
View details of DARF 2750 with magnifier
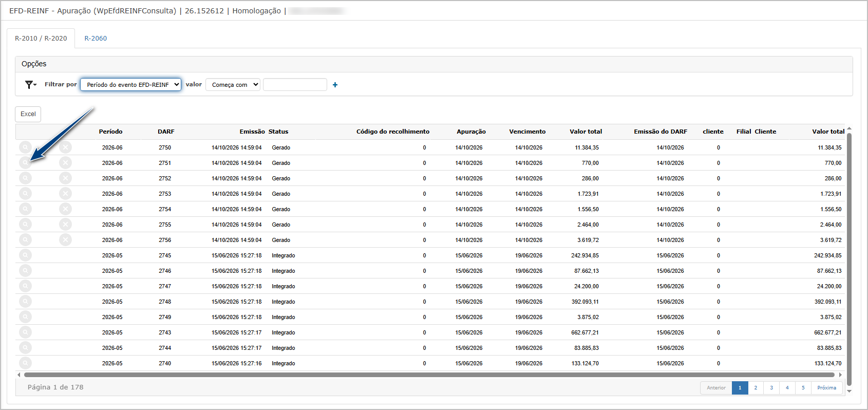tap(25, 147)
